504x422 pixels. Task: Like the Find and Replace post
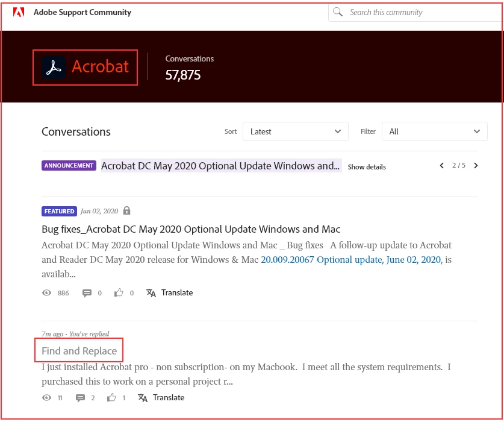click(111, 398)
